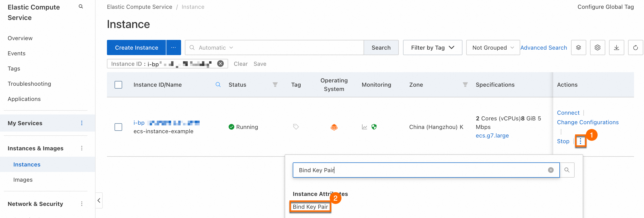Click the search magnifier in the actions popup
Viewport: 644px width, 218px height.
tap(567, 170)
